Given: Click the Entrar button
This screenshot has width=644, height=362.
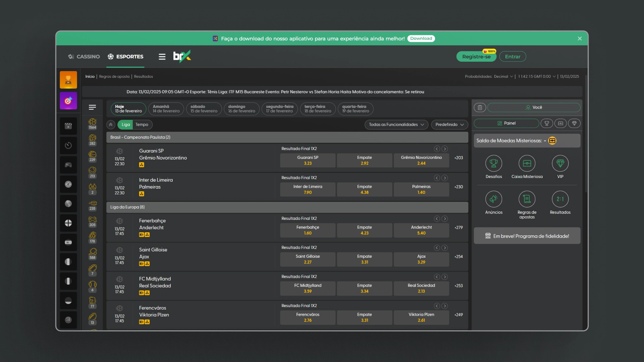Looking at the screenshot, I should pos(513,57).
